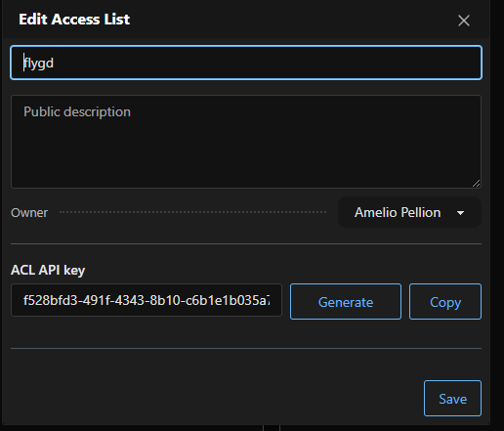Click the dotted leader line next to Owner
Screen dimensions: 504x431
click(192, 212)
